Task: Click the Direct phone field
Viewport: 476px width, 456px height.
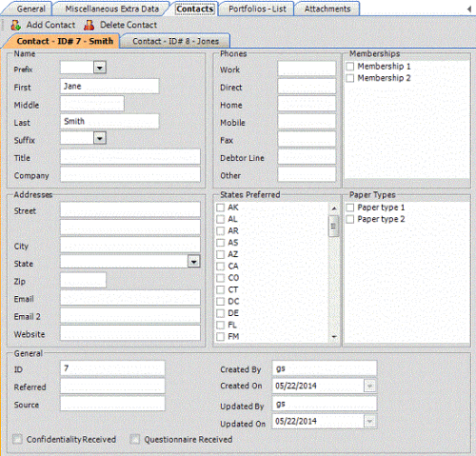Action: point(307,87)
